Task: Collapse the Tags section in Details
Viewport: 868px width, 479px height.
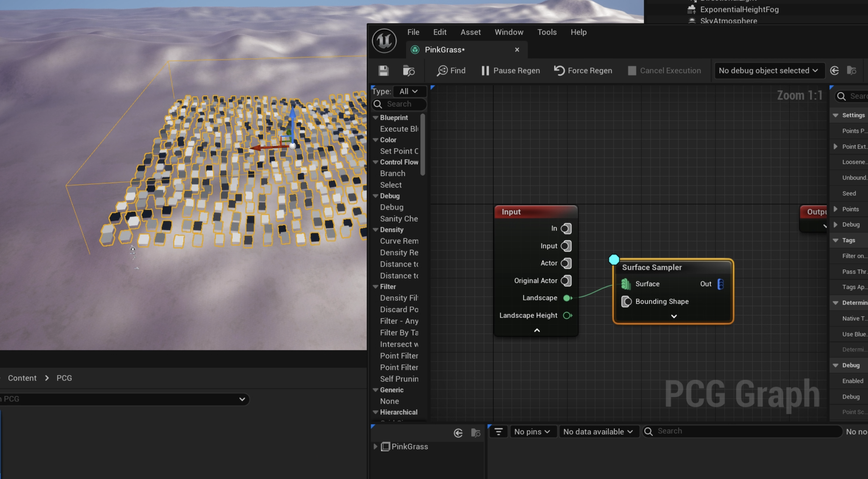Action: [835, 240]
